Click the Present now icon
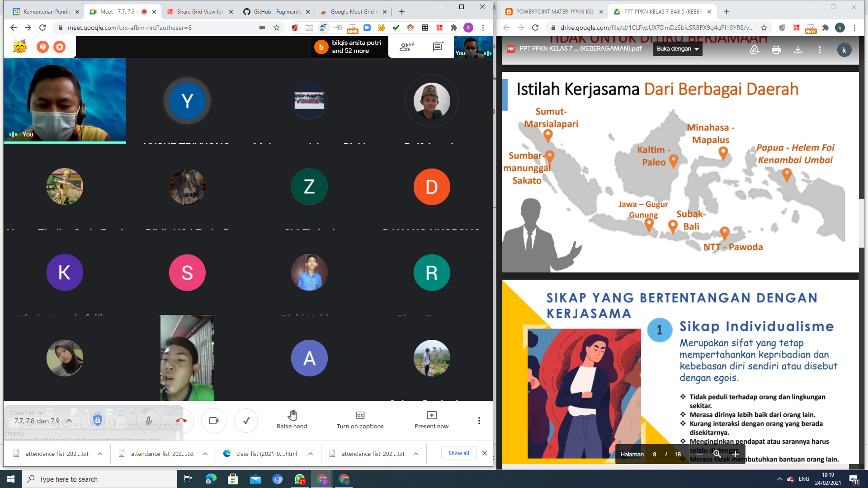Image resolution: width=868 pixels, height=488 pixels. click(x=431, y=415)
